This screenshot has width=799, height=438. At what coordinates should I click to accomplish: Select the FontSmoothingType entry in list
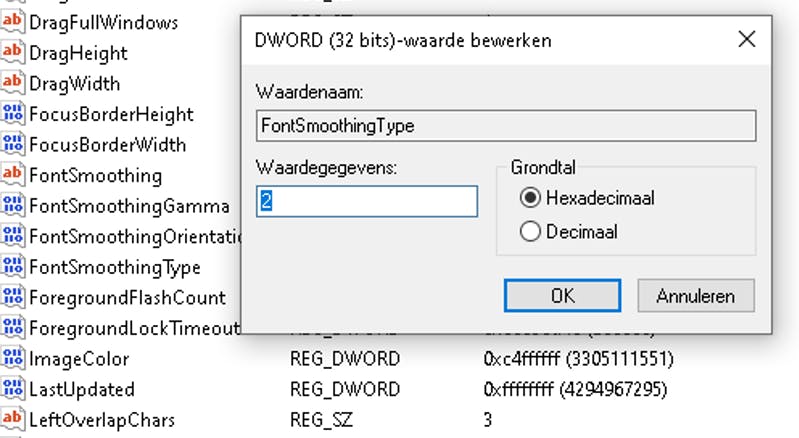[114, 267]
